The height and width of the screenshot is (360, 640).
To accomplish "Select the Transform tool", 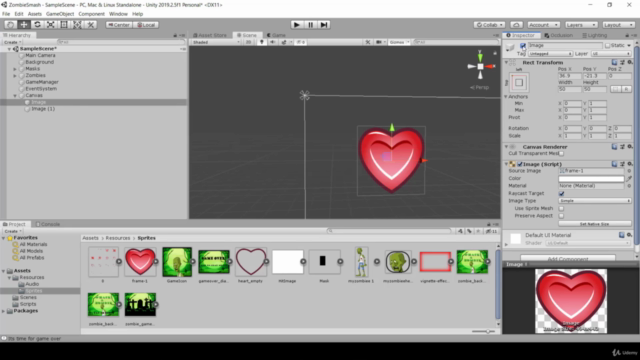I will pos(77,25).
